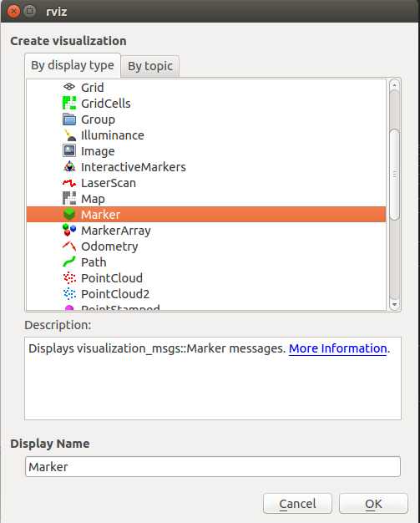
Task: Close the rviz dialog window
Action: [13, 11]
